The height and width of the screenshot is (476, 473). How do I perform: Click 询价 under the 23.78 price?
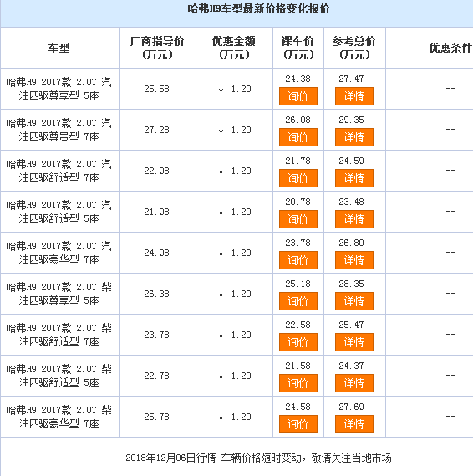click(x=298, y=260)
